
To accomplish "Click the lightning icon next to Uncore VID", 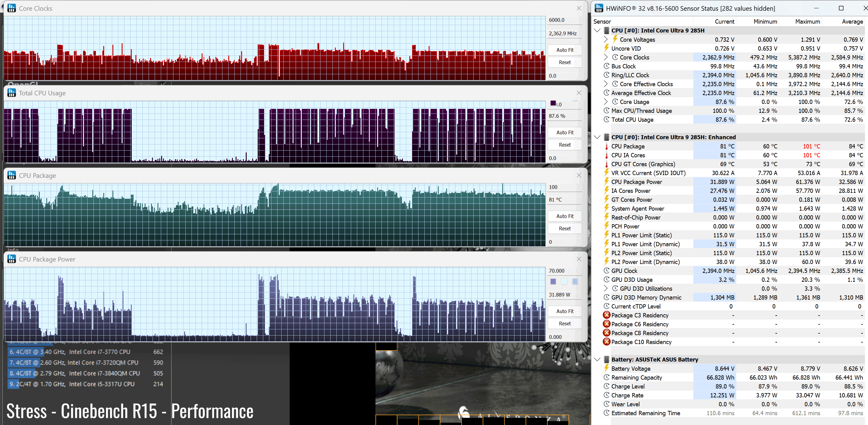I will (607, 48).
